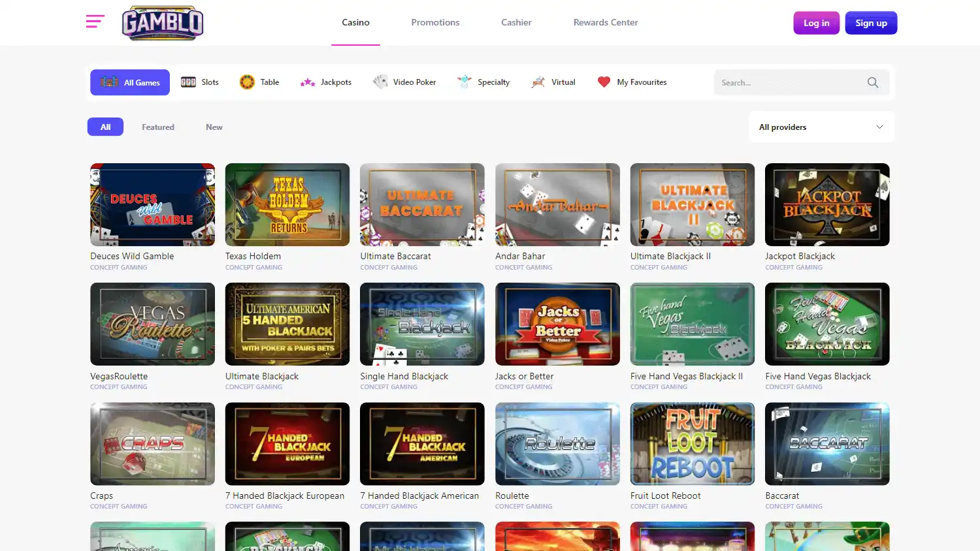The width and height of the screenshot is (980, 551).
Task: Open Ultimate American 5 Handed Blackjack thumbnail
Action: pyautogui.click(x=287, y=324)
